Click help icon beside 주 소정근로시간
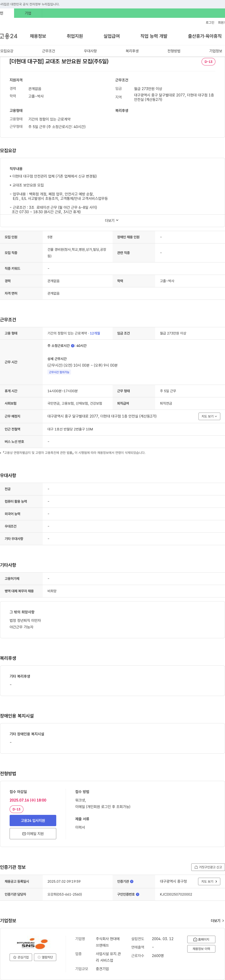This screenshot has height=980, width=225. coord(73,346)
